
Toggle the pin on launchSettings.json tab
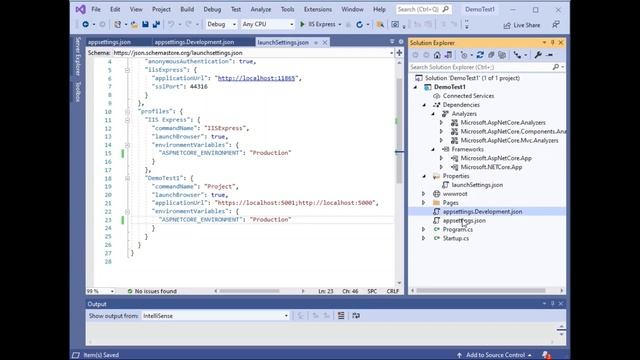click(x=316, y=42)
